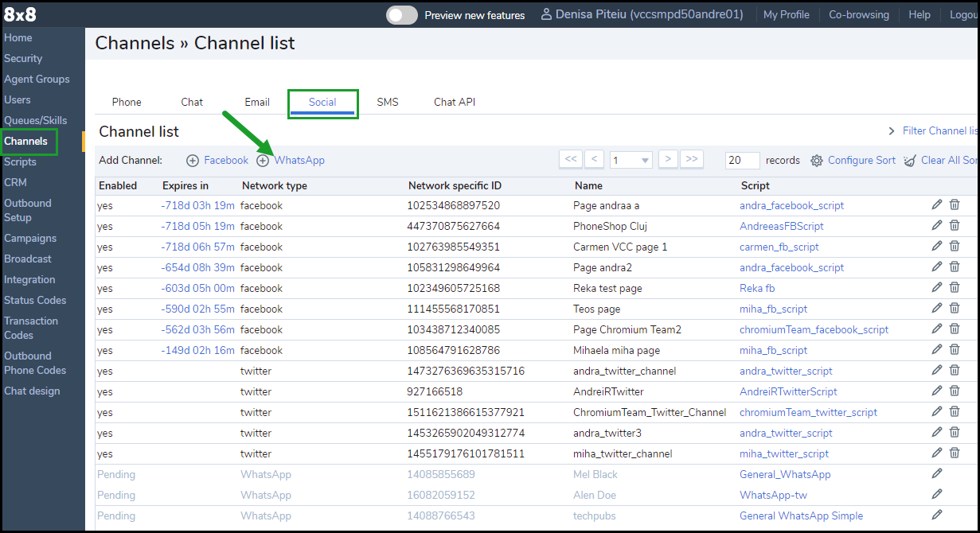Open the andra_facebook_script link for Page andraa a
This screenshot has width=980, height=533.
791,205
